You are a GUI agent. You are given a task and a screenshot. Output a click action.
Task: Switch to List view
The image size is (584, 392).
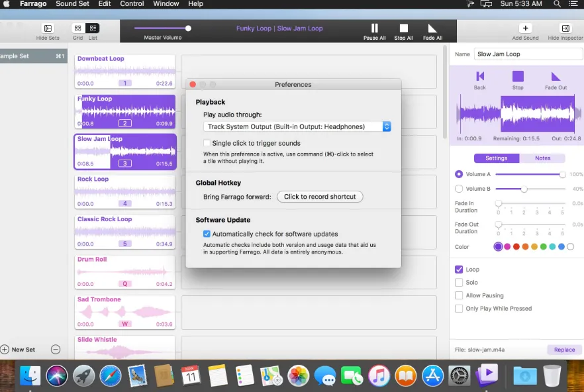point(93,28)
